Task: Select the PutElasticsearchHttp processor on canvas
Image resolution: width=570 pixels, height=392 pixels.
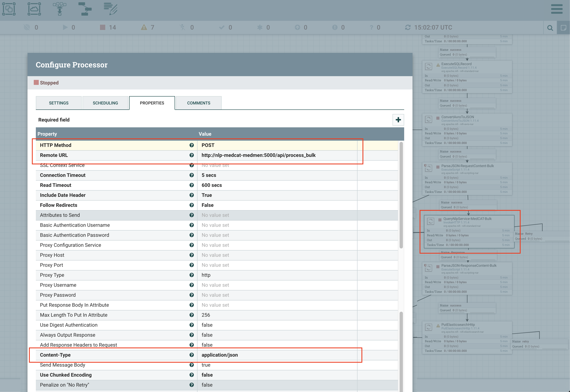Action: click(467, 338)
